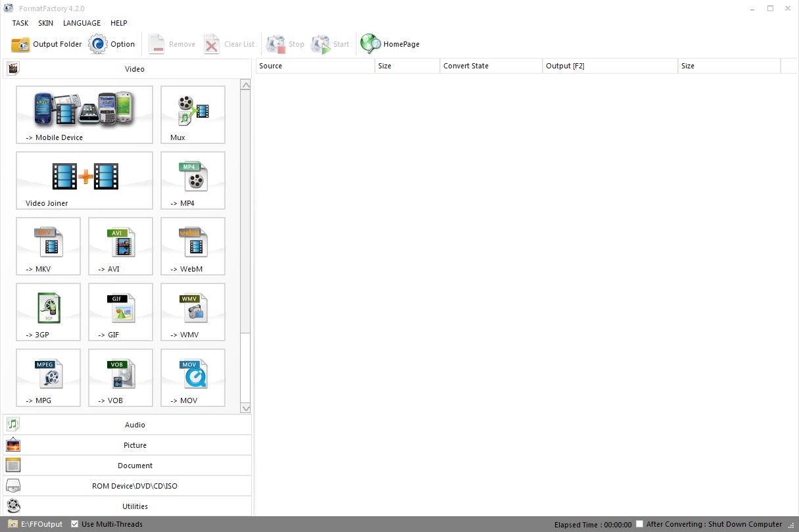Select the Mux tool tile
The width and height of the screenshot is (799, 532).
coord(193,114)
